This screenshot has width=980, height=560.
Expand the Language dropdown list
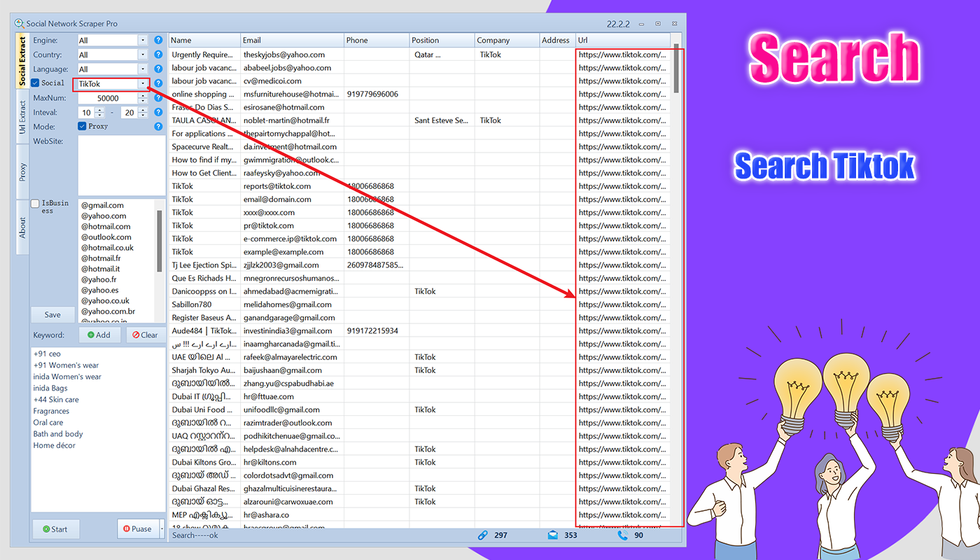click(x=143, y=69)
